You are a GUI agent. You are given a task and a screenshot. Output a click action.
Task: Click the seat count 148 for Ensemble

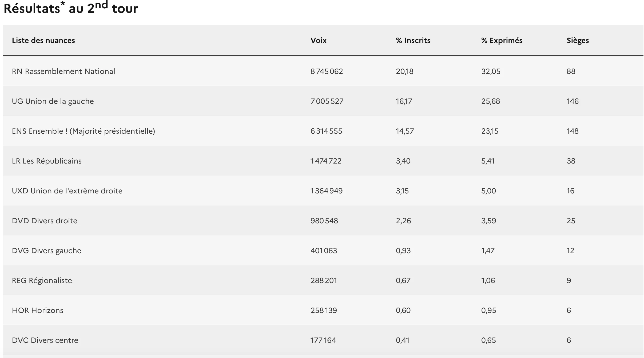(x=572, y=131)
